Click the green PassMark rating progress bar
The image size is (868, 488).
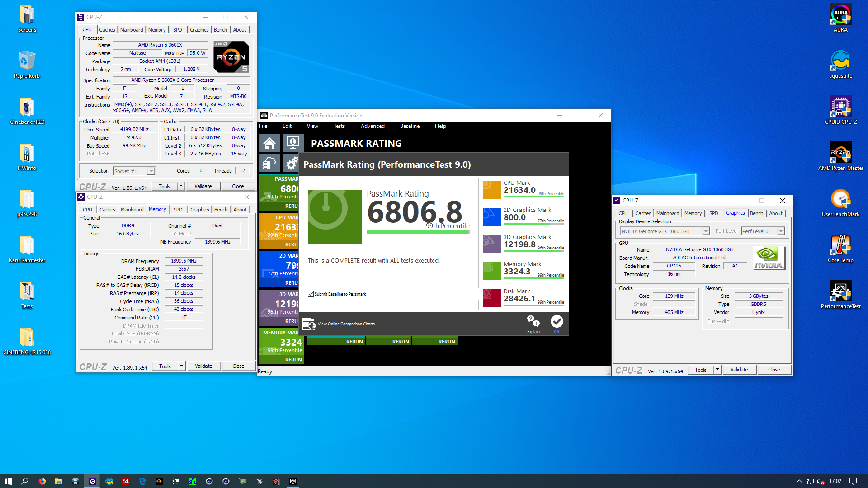418,232
